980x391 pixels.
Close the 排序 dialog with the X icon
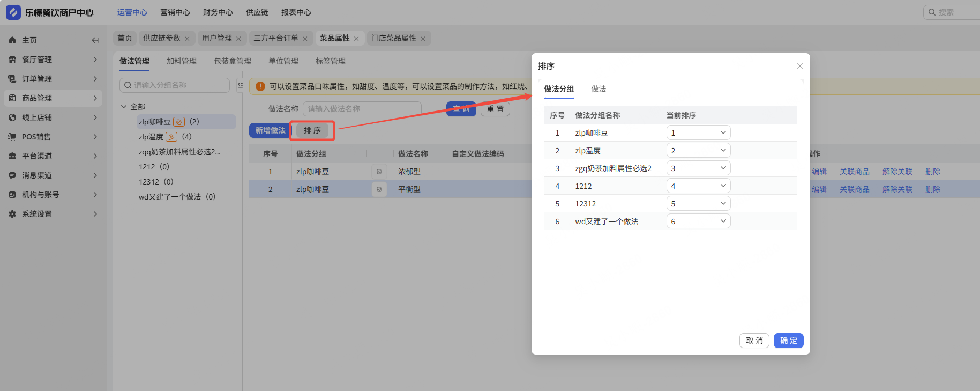(800, 66)
